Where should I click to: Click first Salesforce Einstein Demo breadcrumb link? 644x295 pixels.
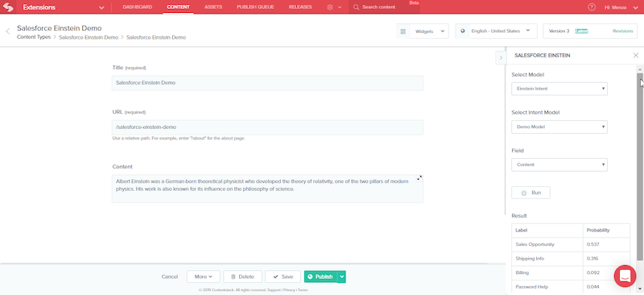[x=89, y=37]
